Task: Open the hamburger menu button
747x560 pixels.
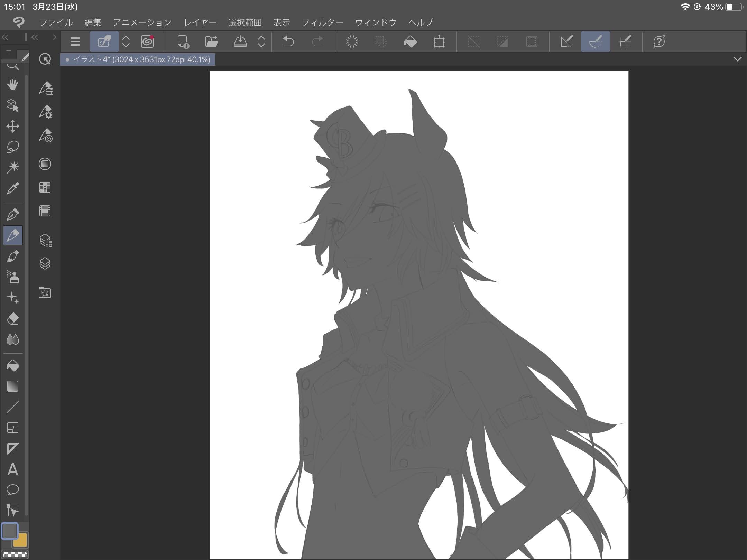Action: point(75,42)
